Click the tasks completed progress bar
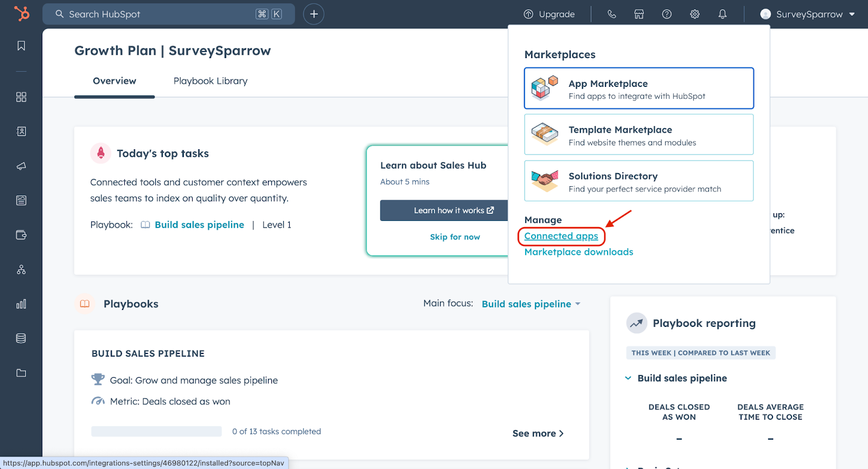868x469 pixels. pos(156,432)
